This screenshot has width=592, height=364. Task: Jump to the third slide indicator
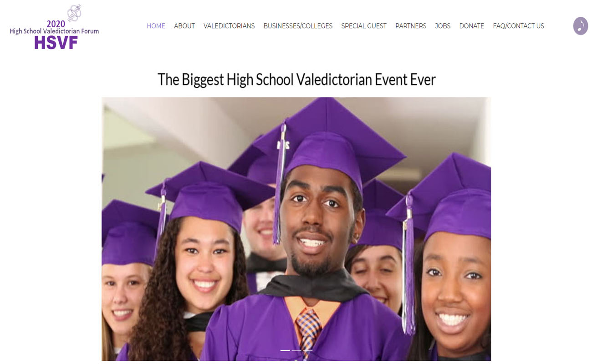[x=307, y=350]
